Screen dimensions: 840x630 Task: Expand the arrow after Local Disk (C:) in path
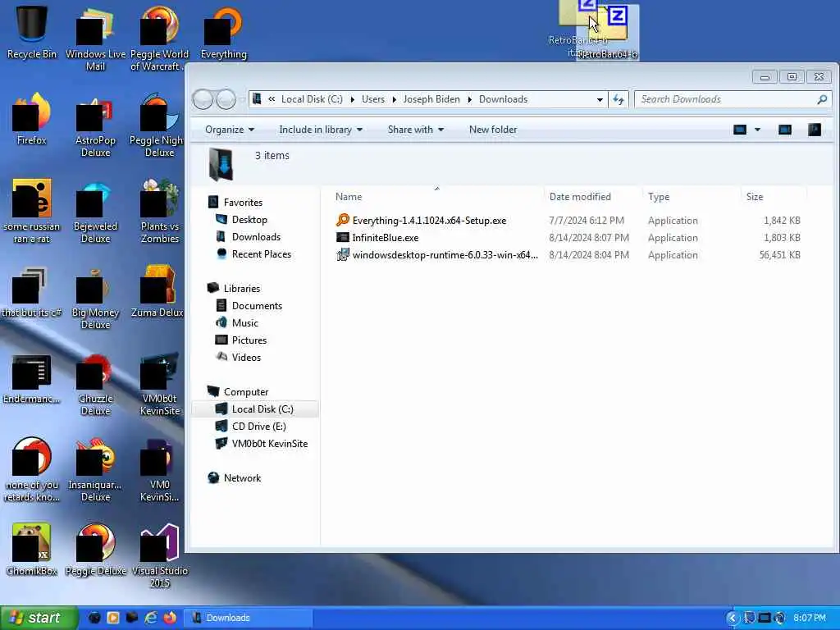[x=352, y=99]
